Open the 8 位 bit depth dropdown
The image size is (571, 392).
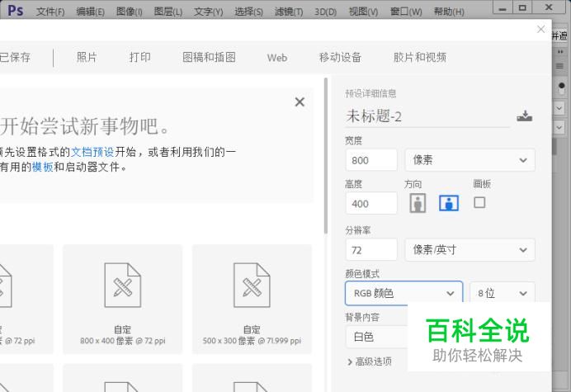tap(503, 293)
